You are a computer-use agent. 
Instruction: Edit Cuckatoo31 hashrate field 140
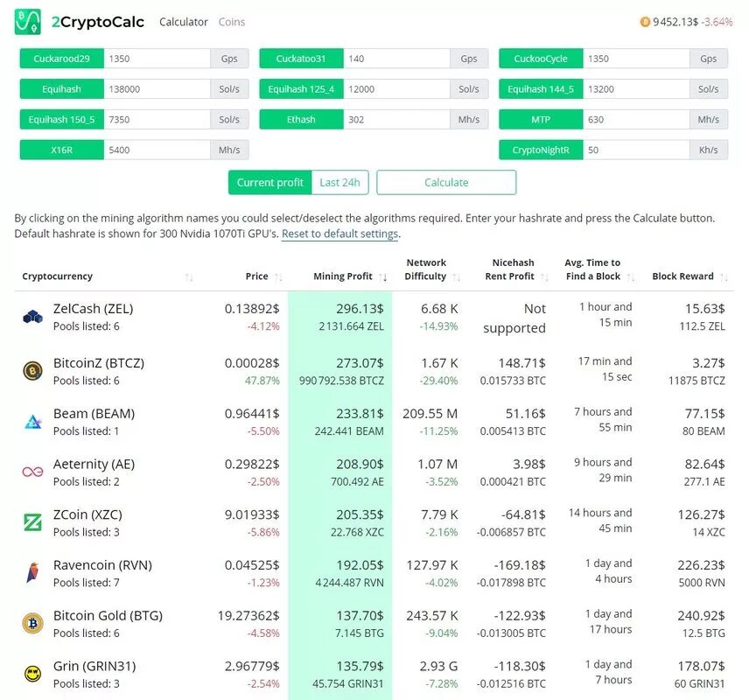tap(396, 59)
